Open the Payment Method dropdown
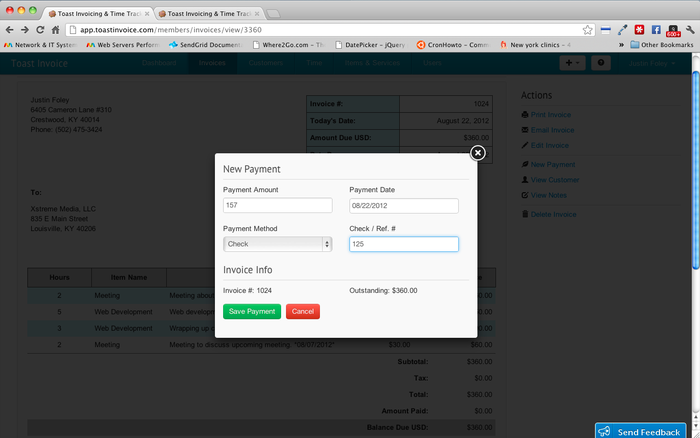Viewport: 700px width, 438px height. 277,244
